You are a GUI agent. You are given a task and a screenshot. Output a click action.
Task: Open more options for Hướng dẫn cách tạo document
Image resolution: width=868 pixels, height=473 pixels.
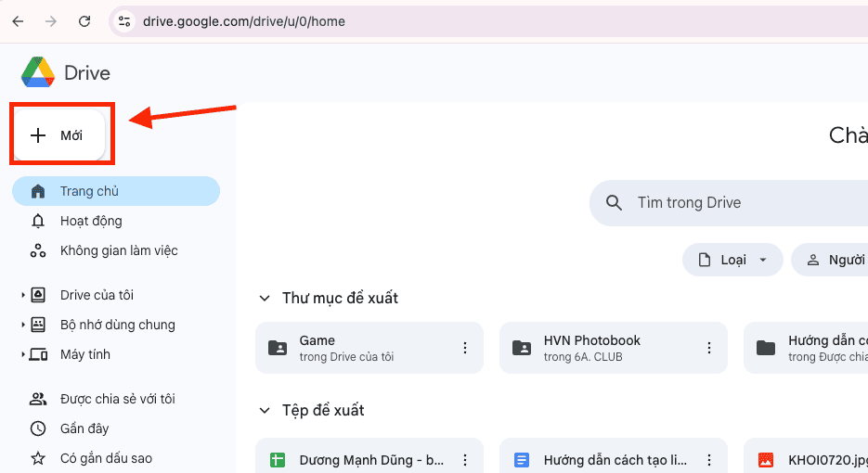point(709,460)
